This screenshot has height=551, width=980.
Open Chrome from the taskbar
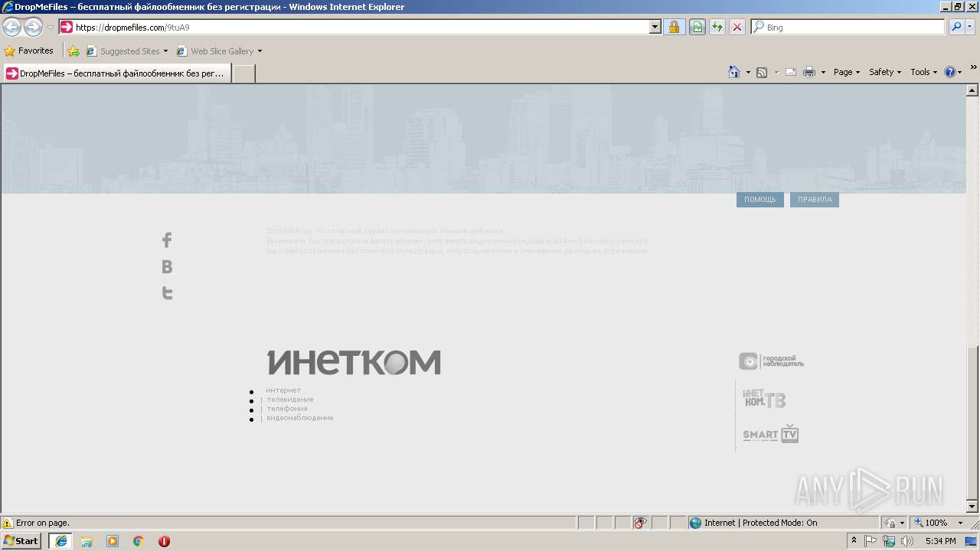coord(139,541)
